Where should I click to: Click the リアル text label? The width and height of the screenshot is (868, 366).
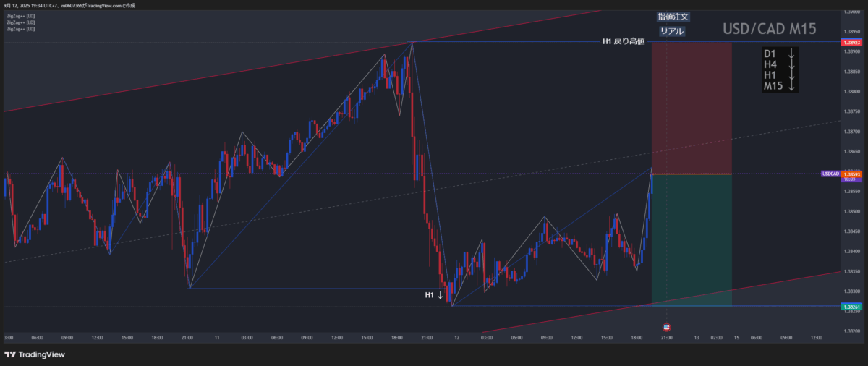click(673, 31)
